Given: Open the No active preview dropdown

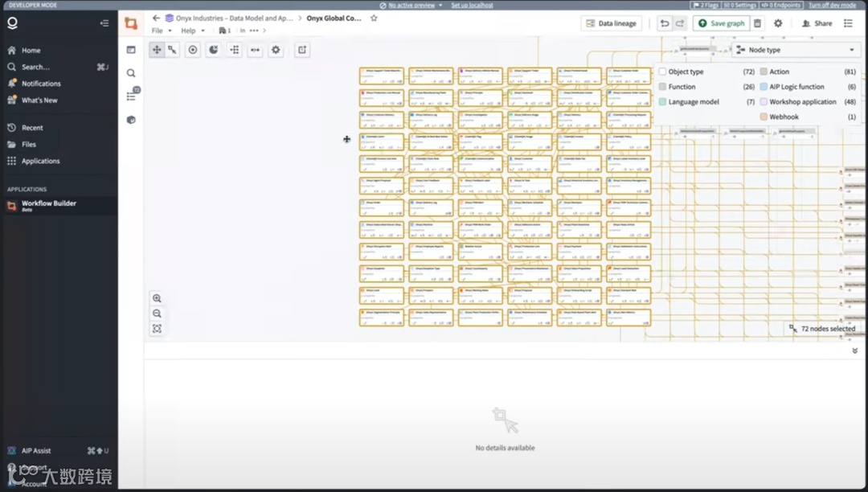Looking at the screenshot, I should (411, 5).
